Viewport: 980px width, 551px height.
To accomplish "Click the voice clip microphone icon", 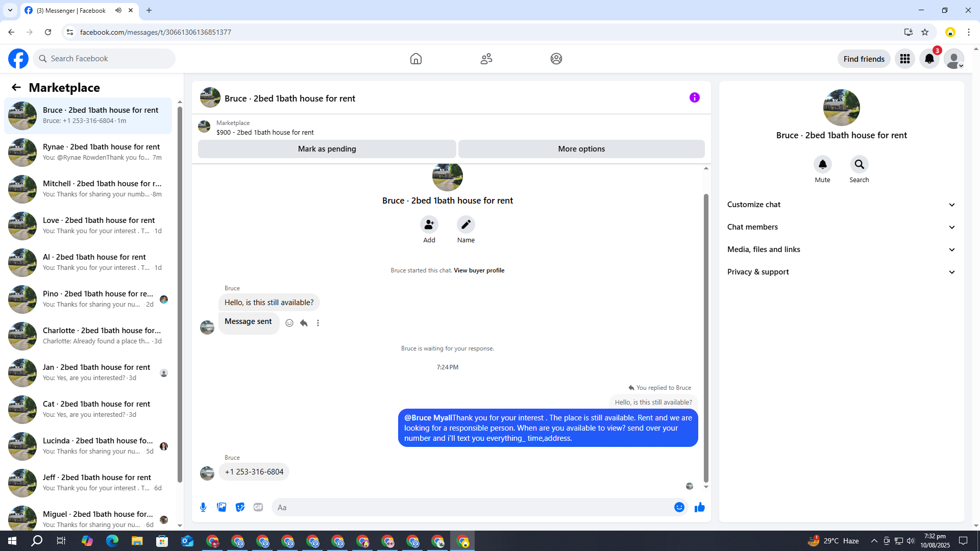I will pos(203,507).
